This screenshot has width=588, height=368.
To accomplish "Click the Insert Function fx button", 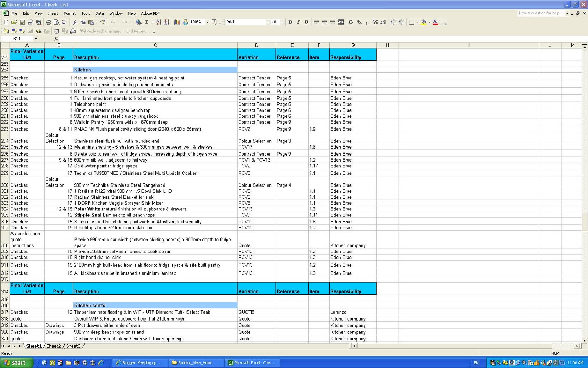I will pyautogui.click(x=56, y=39).
